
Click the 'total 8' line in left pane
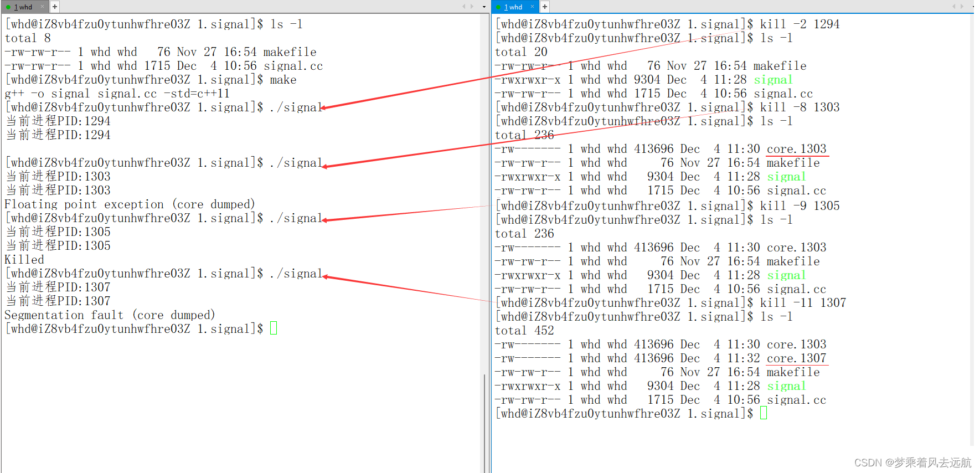point(28,38)
